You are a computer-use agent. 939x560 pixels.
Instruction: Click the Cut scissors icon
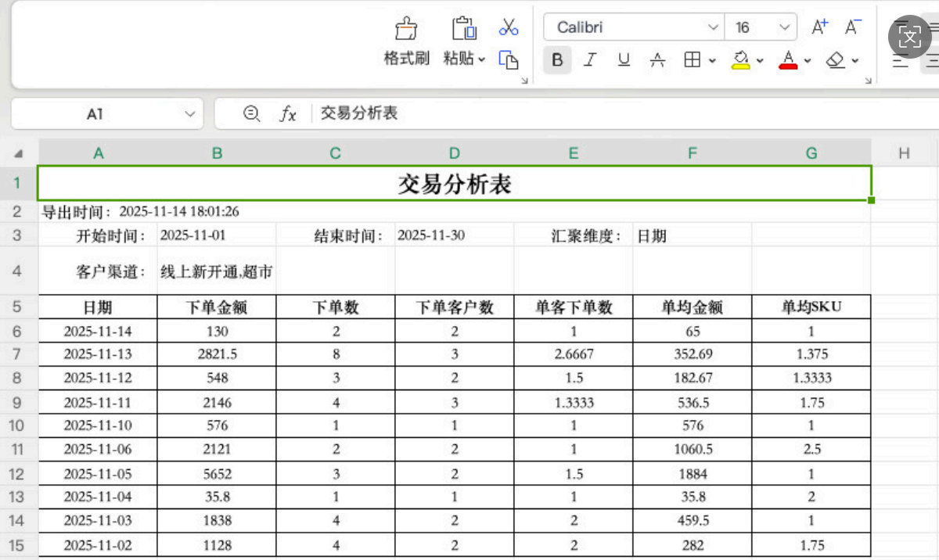point(509,27)
